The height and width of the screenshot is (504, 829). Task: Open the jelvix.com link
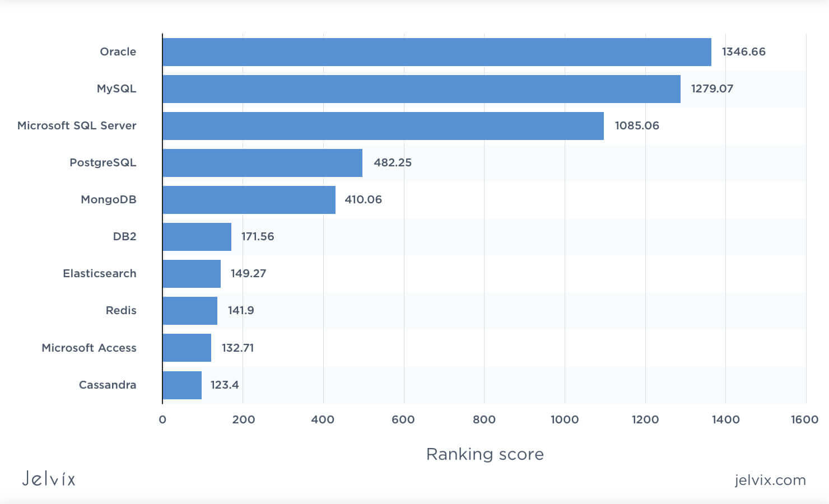[x=771, y=480]
